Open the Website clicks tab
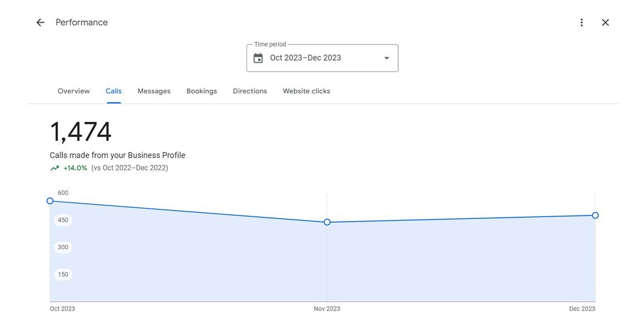Viewport: 644px width, 334px height. click(306, 91)
